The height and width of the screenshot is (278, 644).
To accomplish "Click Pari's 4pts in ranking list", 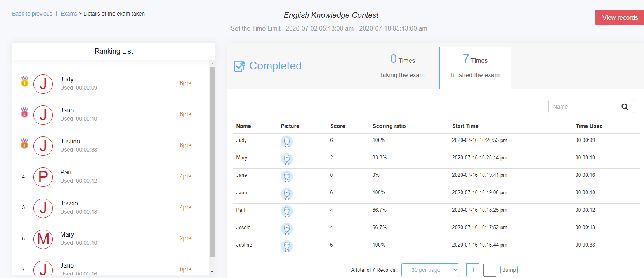I will pyautogui.click(x=185, y=176).
